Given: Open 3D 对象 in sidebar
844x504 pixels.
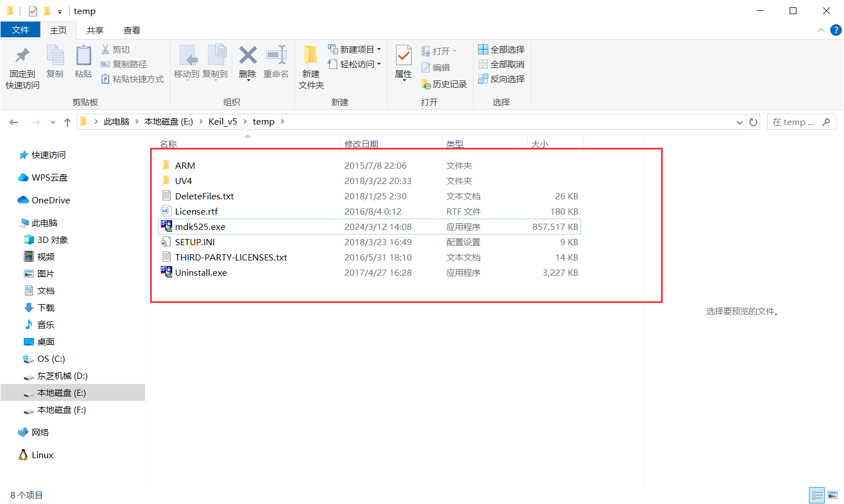Looking at the screenshot, I should tap(46, 240).
